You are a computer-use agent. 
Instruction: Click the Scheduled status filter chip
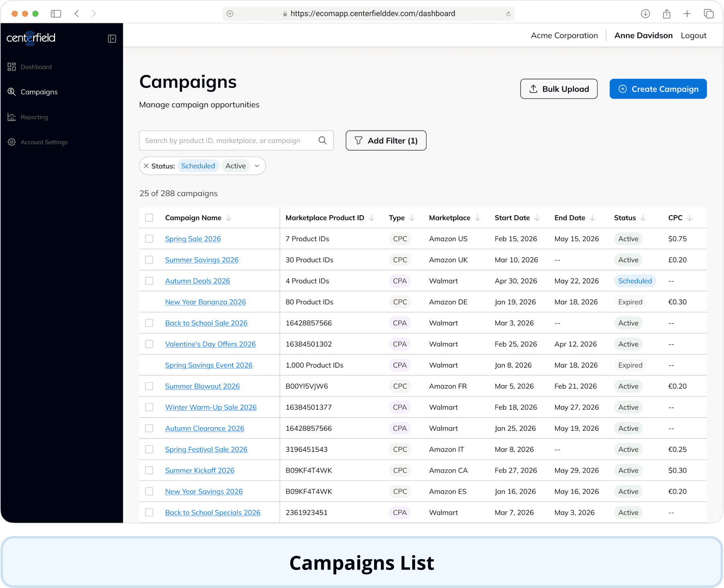click(x=198, y=166)
